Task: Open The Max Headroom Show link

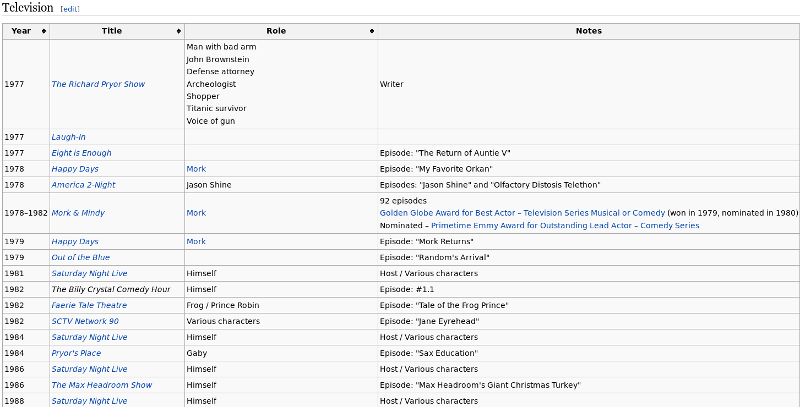Action: click(x=101, y=385)
